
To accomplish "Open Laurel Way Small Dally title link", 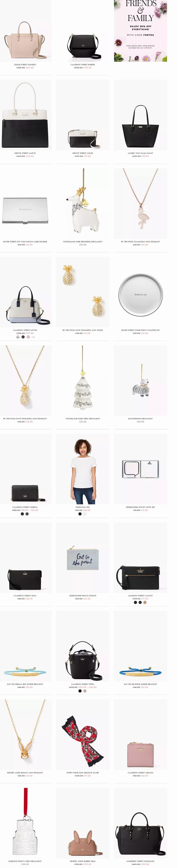I will (x=140, y=153).
